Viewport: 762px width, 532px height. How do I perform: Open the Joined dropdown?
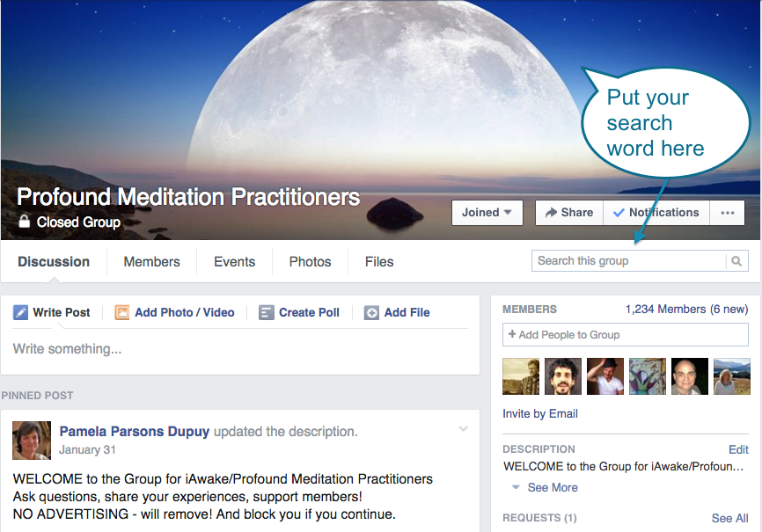coord(487,213)
